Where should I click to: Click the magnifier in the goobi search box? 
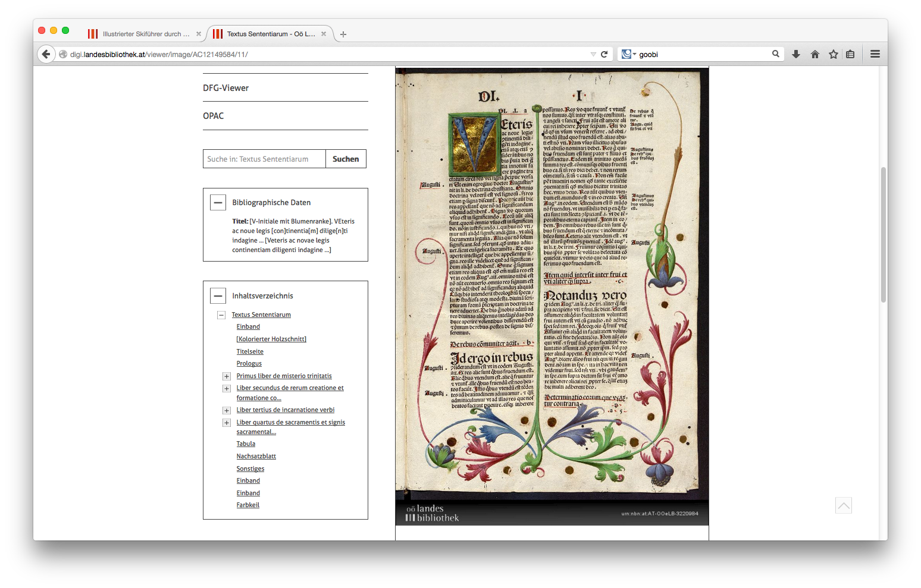click(x=776, y=54)
